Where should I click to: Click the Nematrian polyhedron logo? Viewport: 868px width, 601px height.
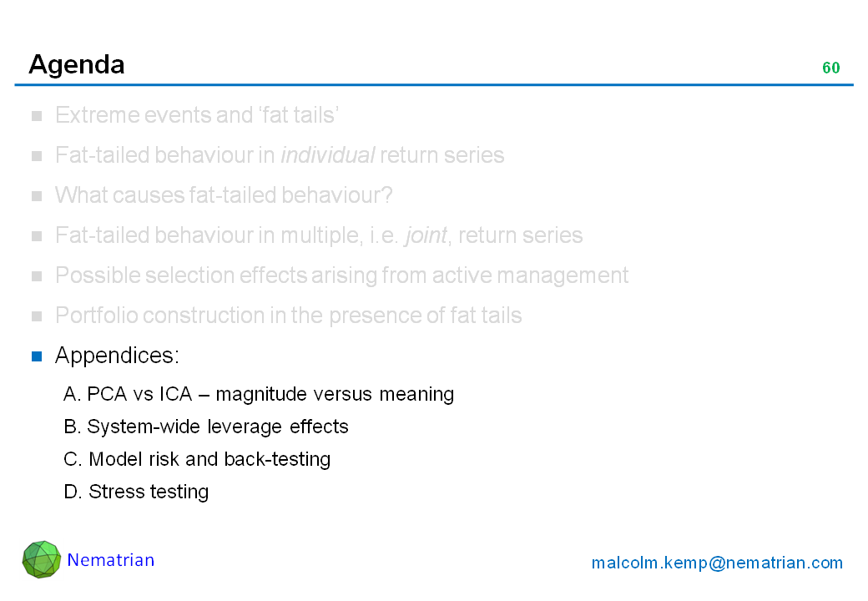click(x=42, y=559)
